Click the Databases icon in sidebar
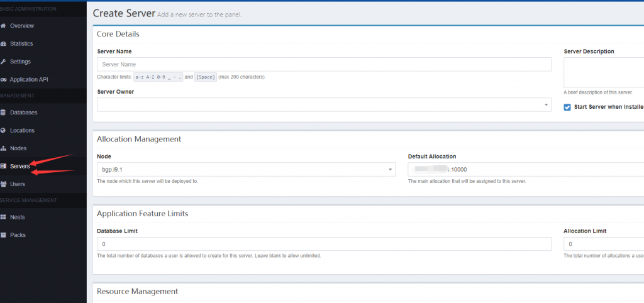 [4, 113]
